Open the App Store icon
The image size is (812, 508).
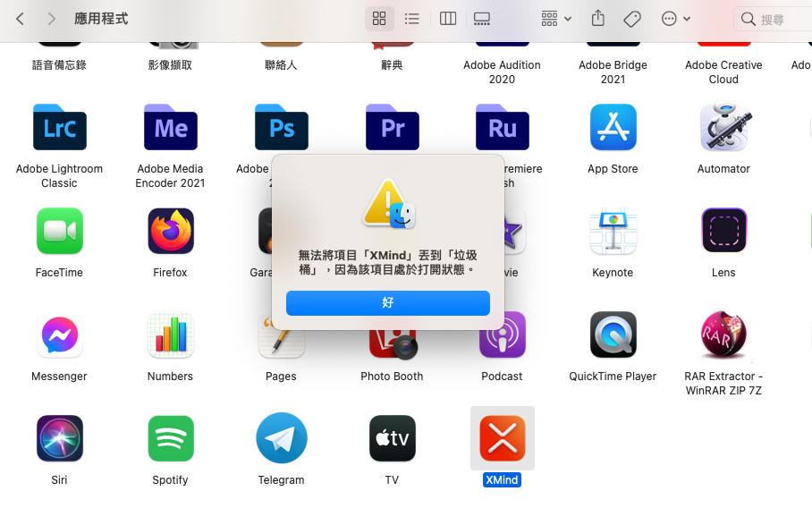613,127
